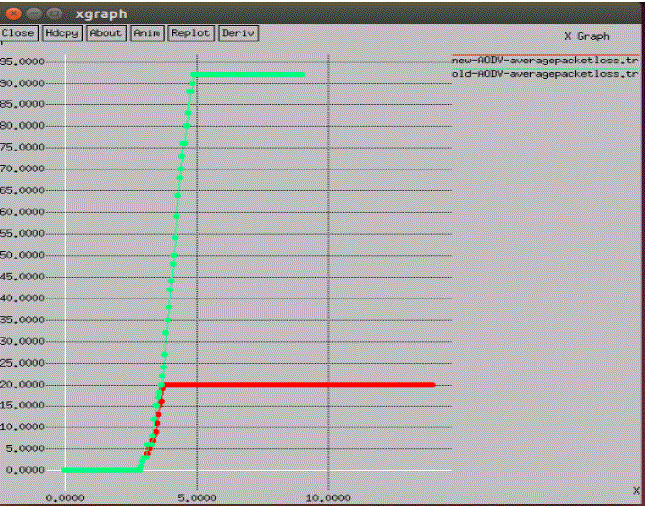The height and width of the screenshot is (510, 645).
Task: Click the red window close icon
Action: coord(13,14)
